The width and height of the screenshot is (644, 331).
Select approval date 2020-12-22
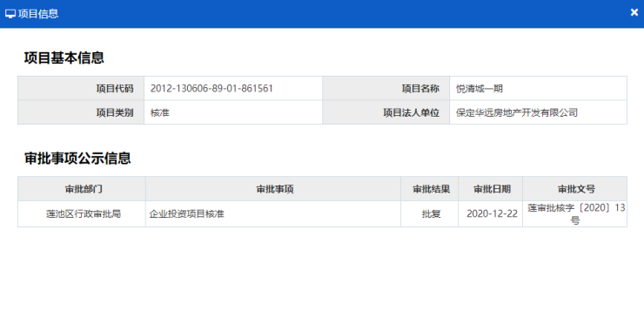point(492,213)
